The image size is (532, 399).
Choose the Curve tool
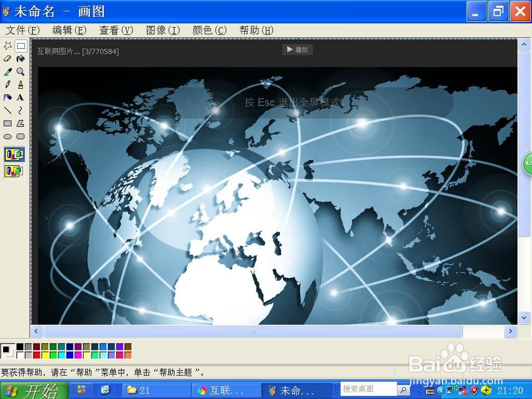(21, 110)
